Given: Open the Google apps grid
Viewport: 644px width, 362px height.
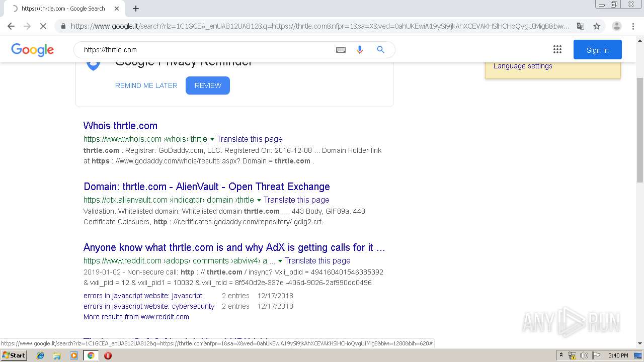Looking at the screenshot, I should click(x=557, y=49).
